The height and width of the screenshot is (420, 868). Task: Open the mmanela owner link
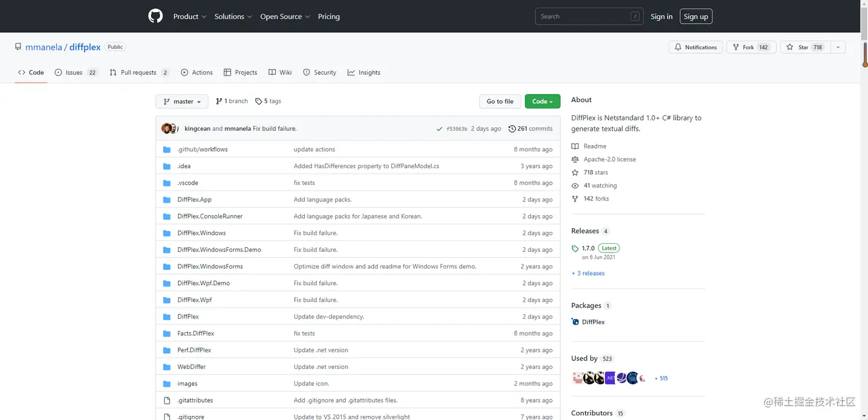point(44,47)
